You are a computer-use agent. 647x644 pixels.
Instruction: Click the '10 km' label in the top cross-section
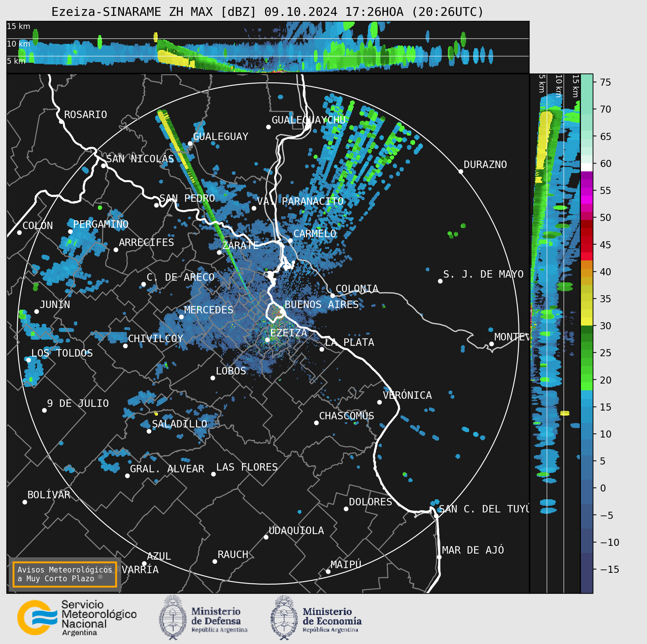tap(19, 44)
